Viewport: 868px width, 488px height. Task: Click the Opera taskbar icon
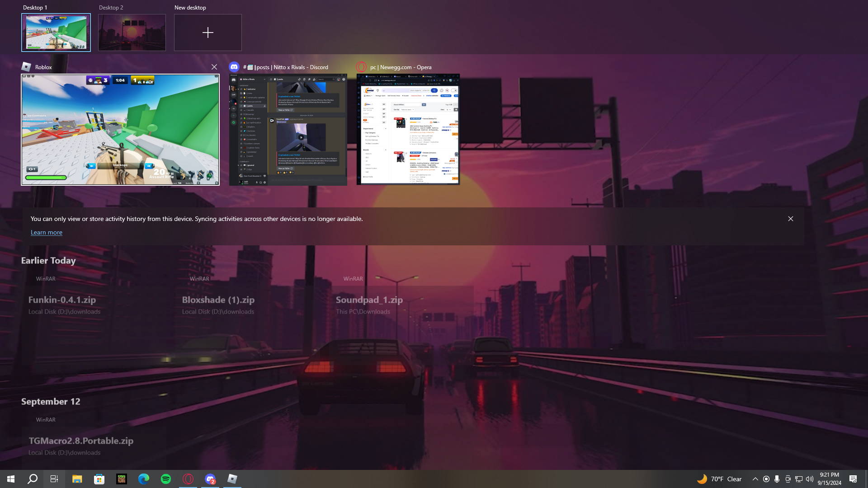(x=188, y=479)
